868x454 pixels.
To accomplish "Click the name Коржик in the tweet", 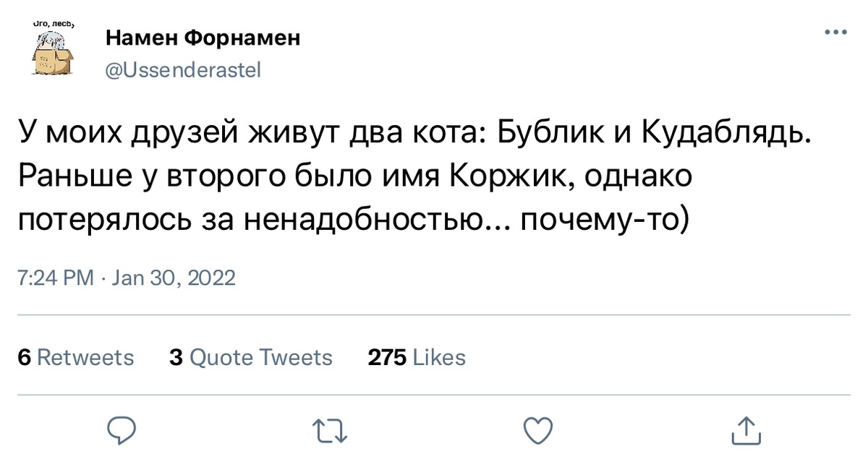I will pyautogui.click(x=512, y=174).
